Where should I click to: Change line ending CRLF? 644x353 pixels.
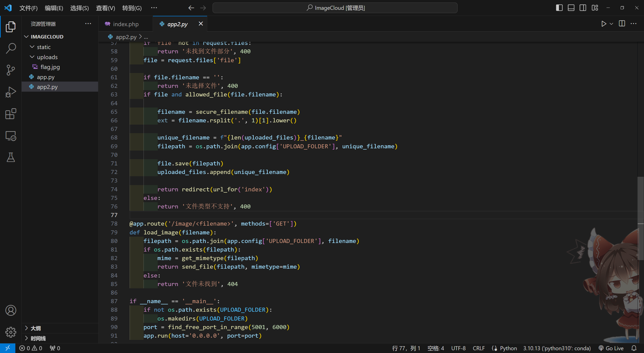[478, 348]
